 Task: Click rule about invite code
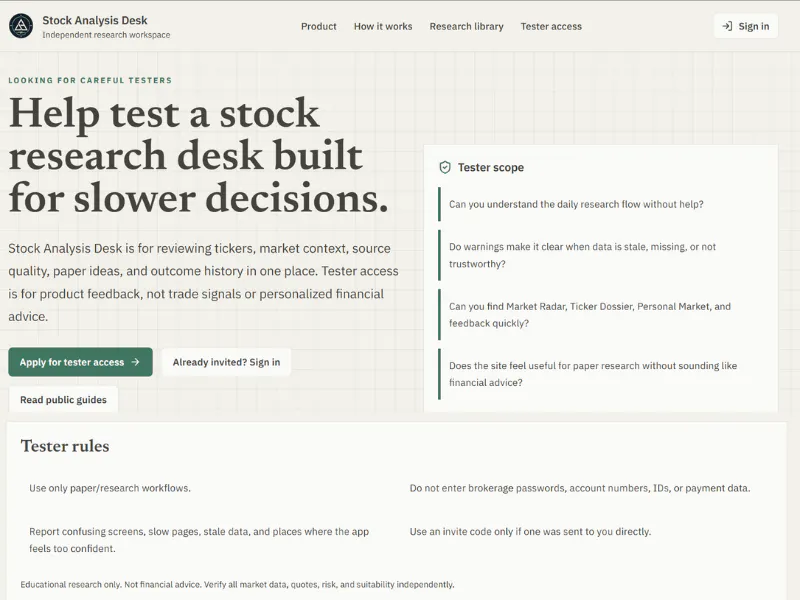click(x=530, y=531)
